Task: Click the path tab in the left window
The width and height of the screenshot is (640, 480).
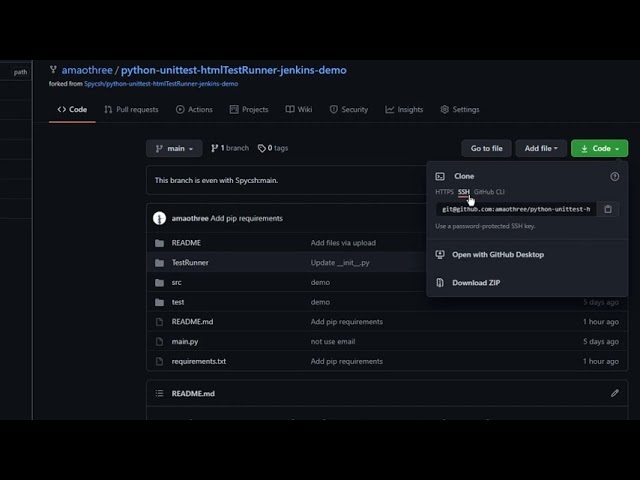Action: (x=20, y=72)
